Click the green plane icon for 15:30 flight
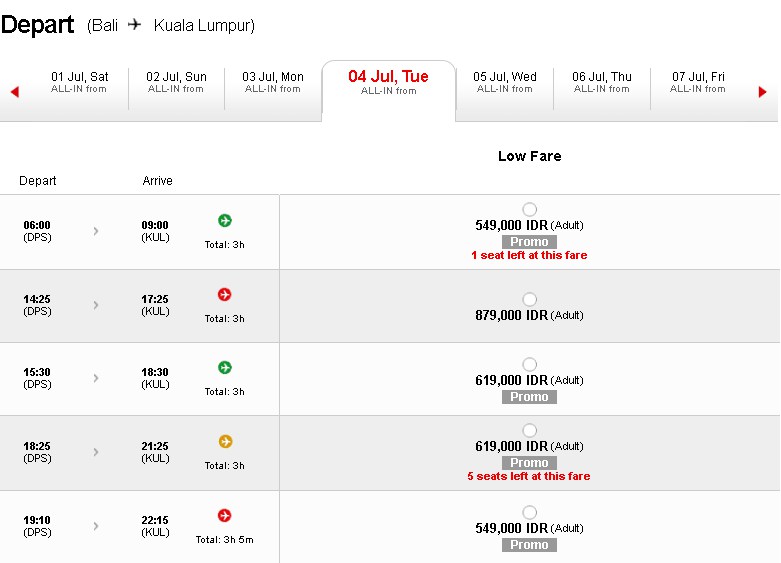781x563 pixels. click(x=225, y=368)
